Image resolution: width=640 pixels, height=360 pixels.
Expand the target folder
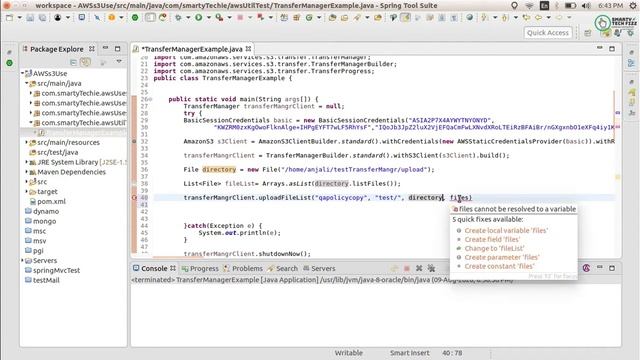tap(27, 191)
